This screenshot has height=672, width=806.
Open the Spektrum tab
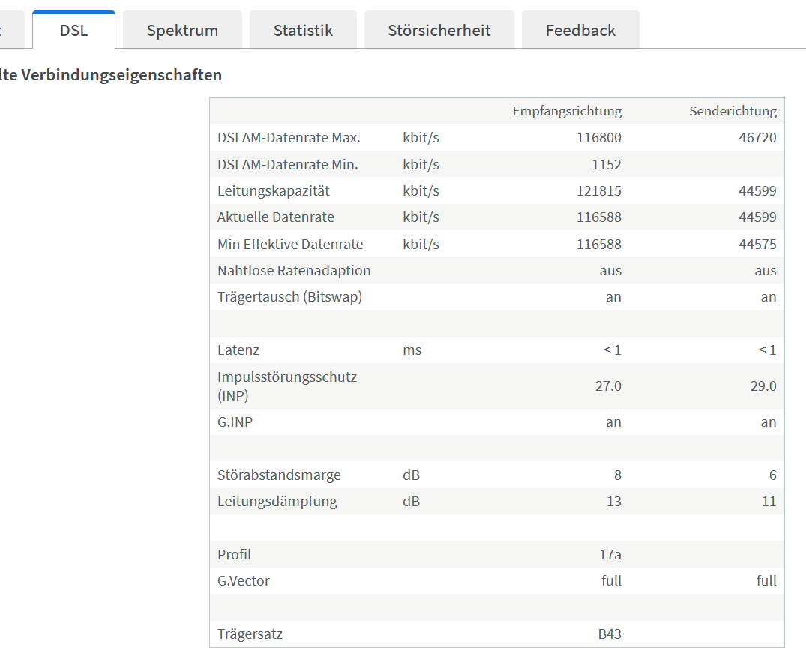click(x=182, y=30)
